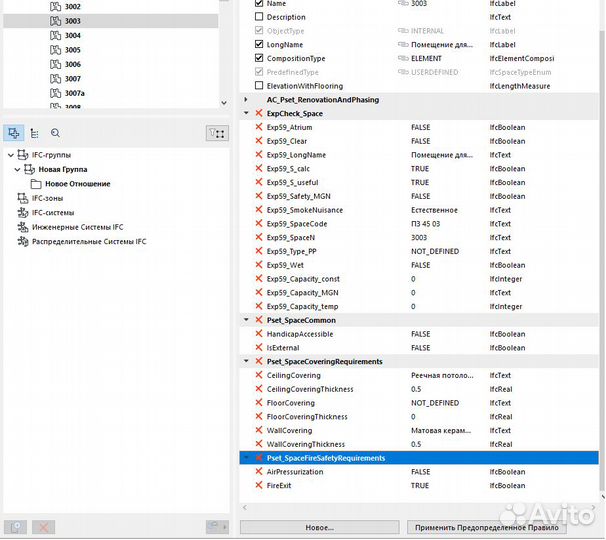The width and height of the screenshot is (606, 540).
Task: Click the link icon beside LongName value
Action: pyautogui.click(x=402, y=45)
